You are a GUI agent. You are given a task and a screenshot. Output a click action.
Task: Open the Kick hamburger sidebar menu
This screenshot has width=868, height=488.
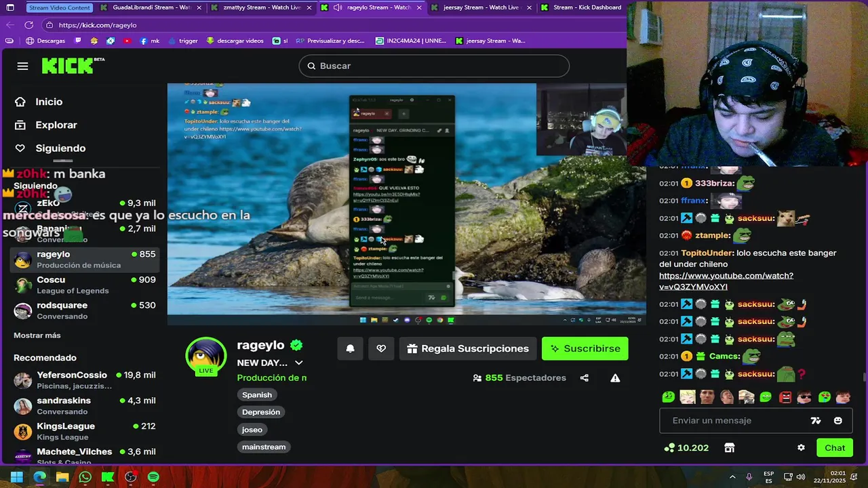tap(22, 66)
